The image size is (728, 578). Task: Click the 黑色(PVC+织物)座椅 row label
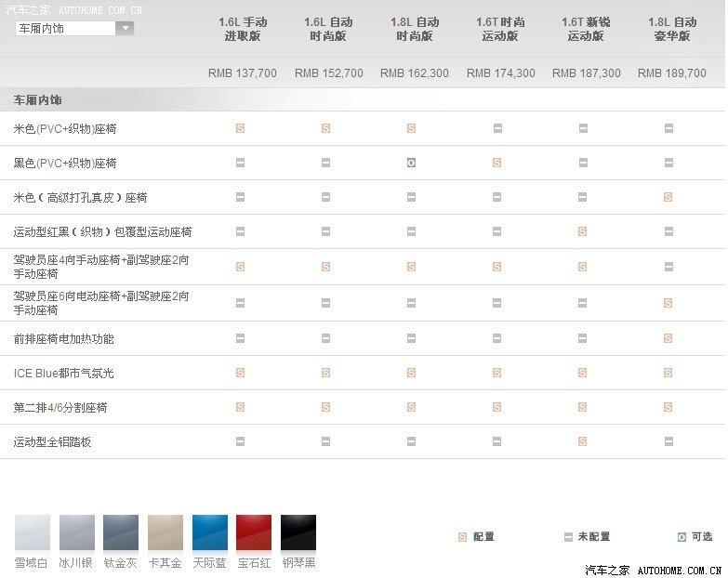tap(65, 164)
